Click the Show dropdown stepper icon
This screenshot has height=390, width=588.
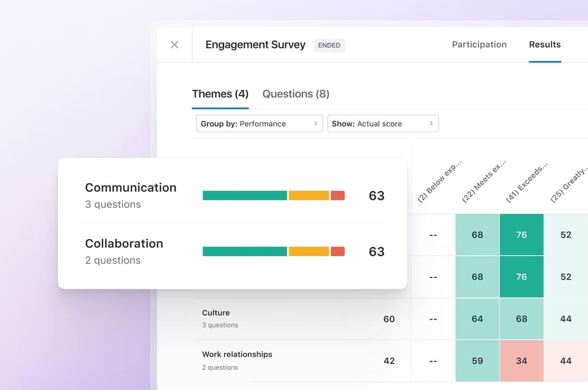click(x=431, y=123)
